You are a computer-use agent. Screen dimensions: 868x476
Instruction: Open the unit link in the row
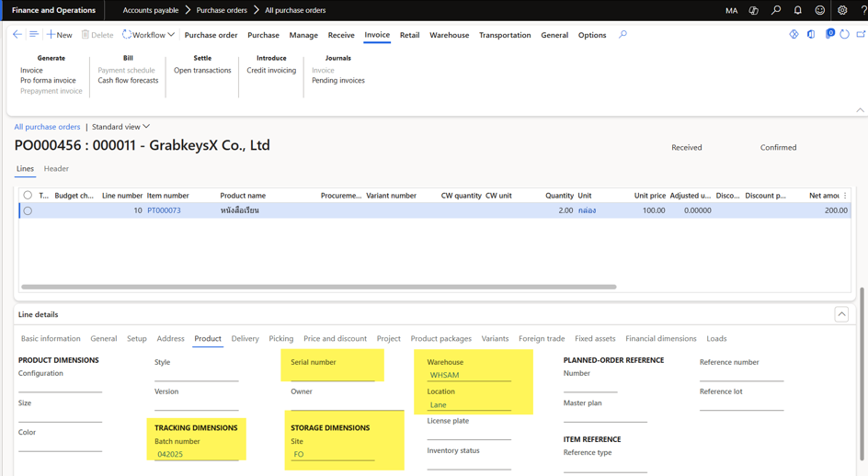tap(587, 210)
